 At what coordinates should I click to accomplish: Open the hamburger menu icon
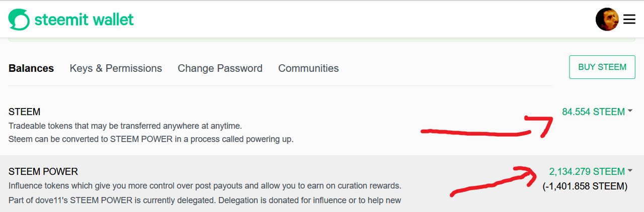629,19
